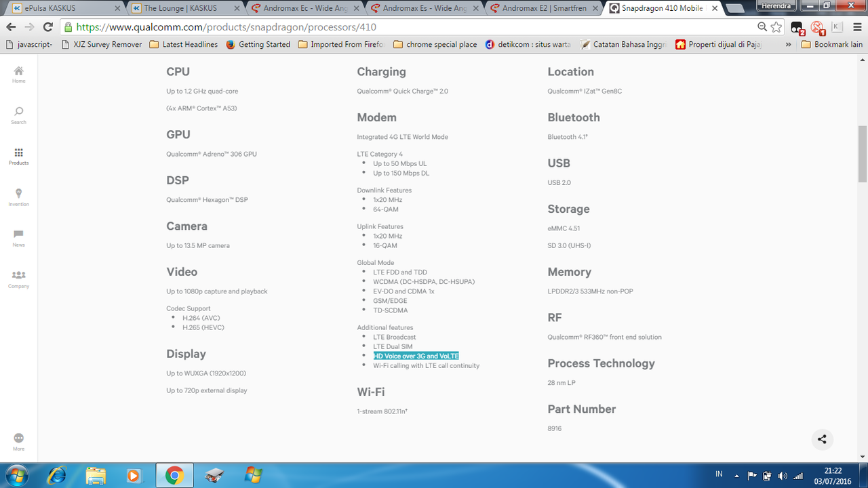Open the Catatan Bahasa Inggris bookmark
Image resolution: width=868 pixels, height=488 pixels.
click(x=623, y=44)
